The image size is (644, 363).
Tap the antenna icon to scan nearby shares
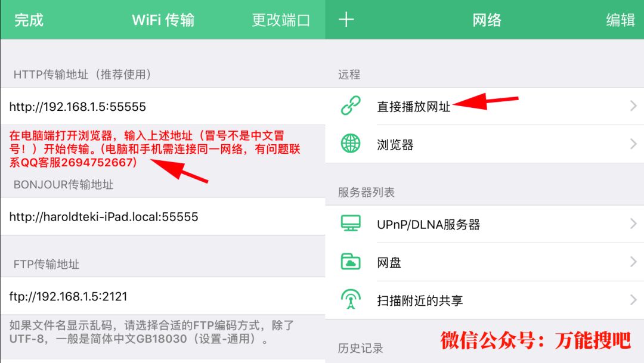click(351, 299)
